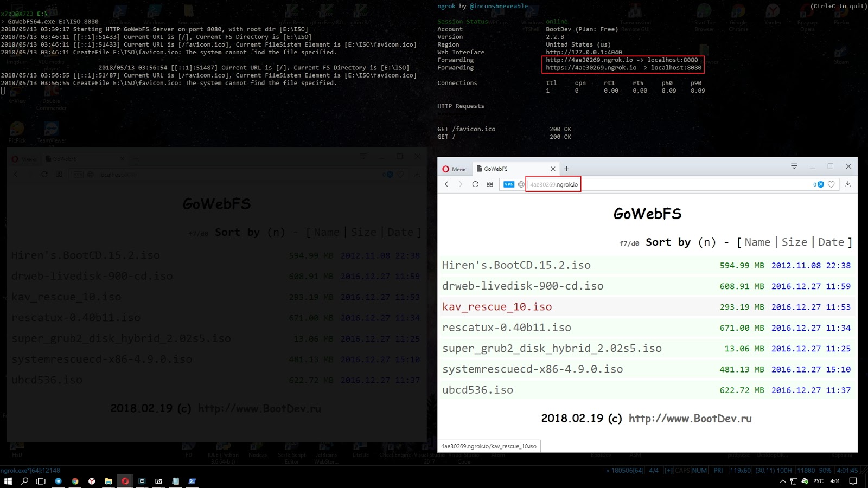Open Hiren's.BootCD.15.2.iso link

(516, 265)
